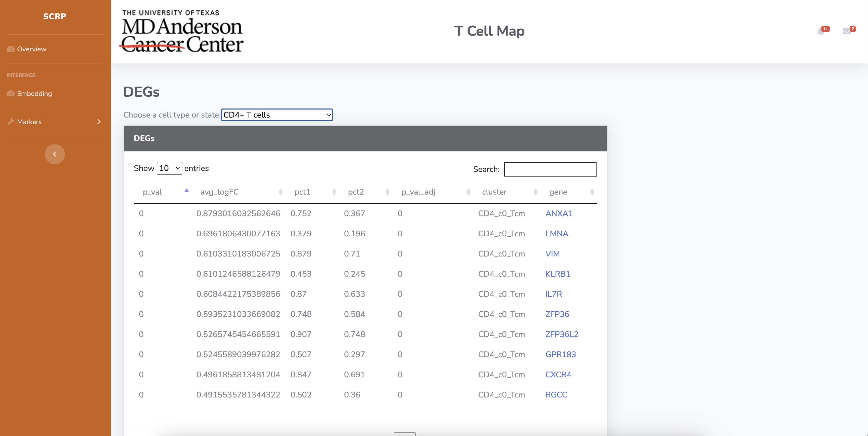Toggle sorting on the p_val_adj column
Screen dimensions: 868x436
click(468, 192)
